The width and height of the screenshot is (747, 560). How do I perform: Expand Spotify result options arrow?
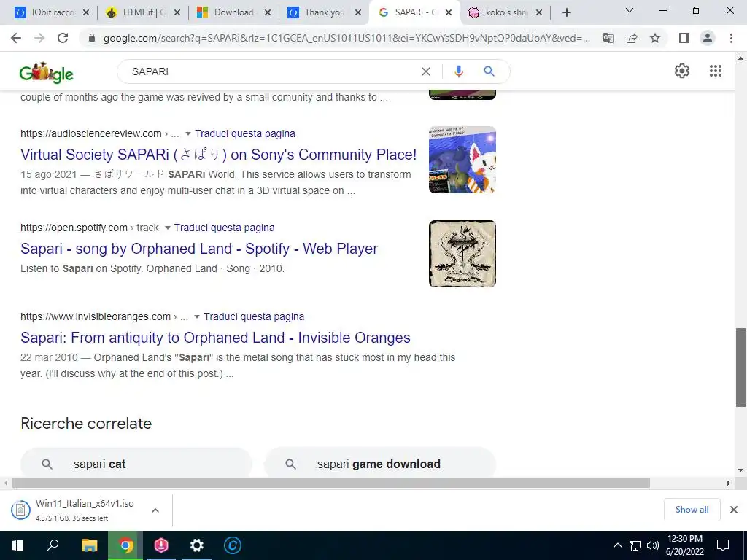(x=167, y=228)
